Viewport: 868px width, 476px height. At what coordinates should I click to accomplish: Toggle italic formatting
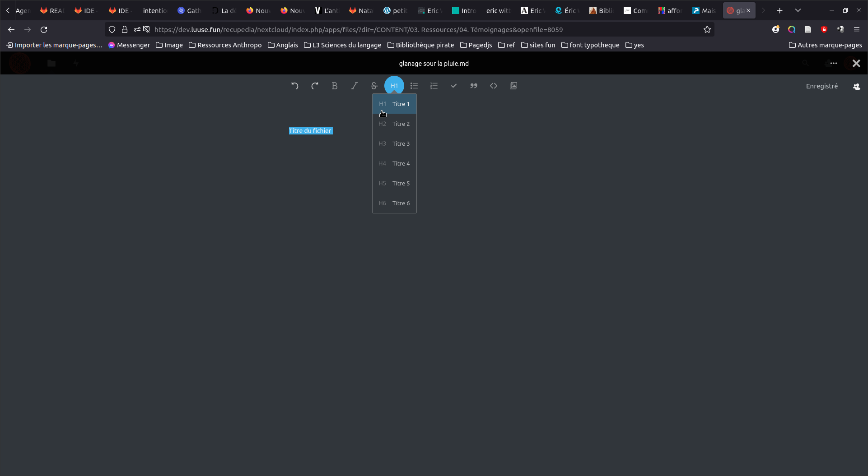point(355,86)
